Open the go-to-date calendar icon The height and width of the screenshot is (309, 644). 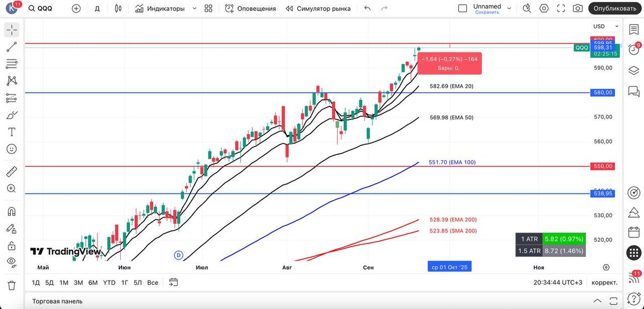point(173,282)
